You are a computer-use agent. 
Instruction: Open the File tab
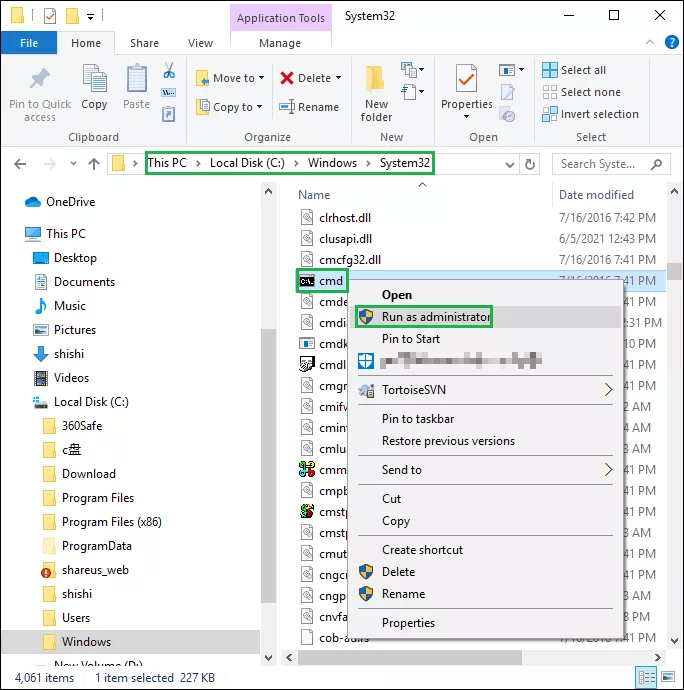point(29,43)
